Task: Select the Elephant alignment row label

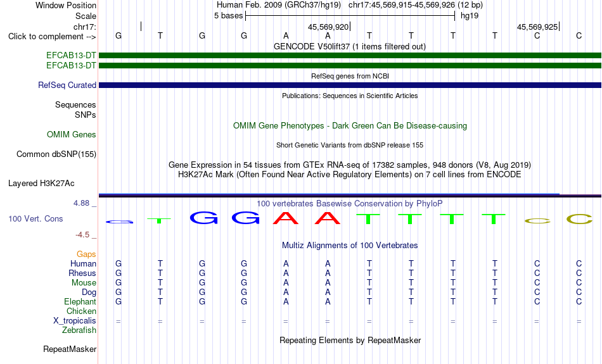Action: coord(80,302)
